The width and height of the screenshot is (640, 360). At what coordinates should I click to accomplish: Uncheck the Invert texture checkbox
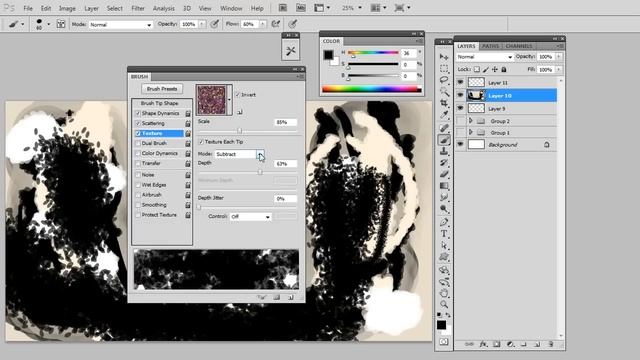pyautogui.click(x=238, y=95)
